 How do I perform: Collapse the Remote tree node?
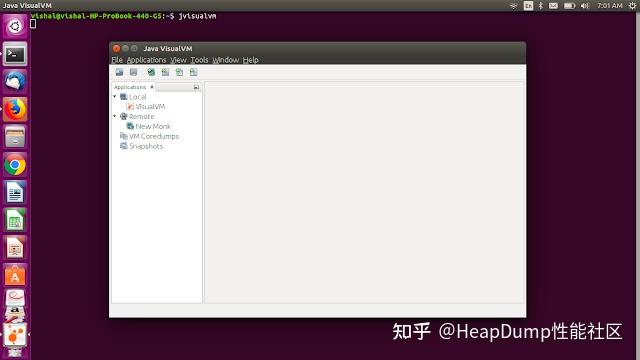pyautogui.click(x=115, y=116)
